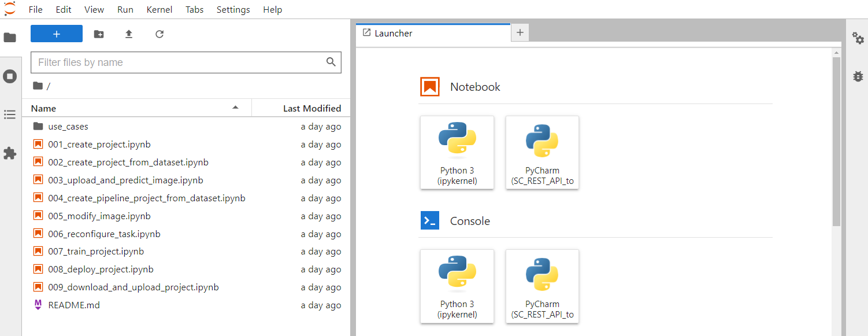Select 005_modify_image.ipynb file
Screen dimensions: 868x336
click(x=186, y=216)
